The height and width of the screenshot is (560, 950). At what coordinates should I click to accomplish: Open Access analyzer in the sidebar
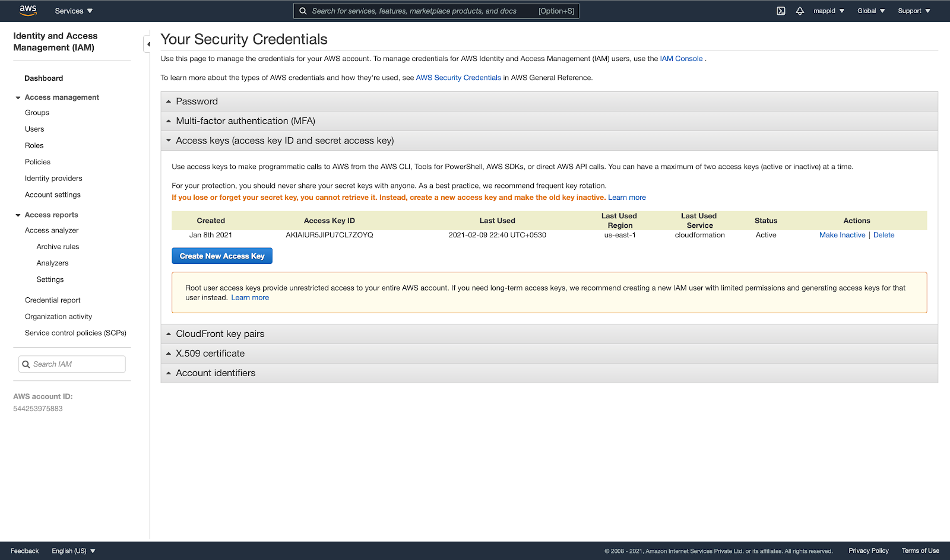[x=52, y=230]
